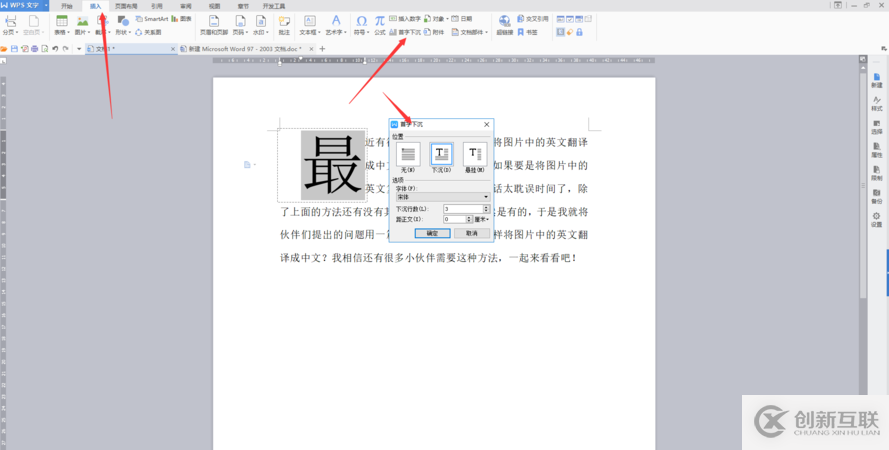Viewport: 889px width, 450px height.
Task: Select the 无 (none) drop cap position
Action: 408,158
